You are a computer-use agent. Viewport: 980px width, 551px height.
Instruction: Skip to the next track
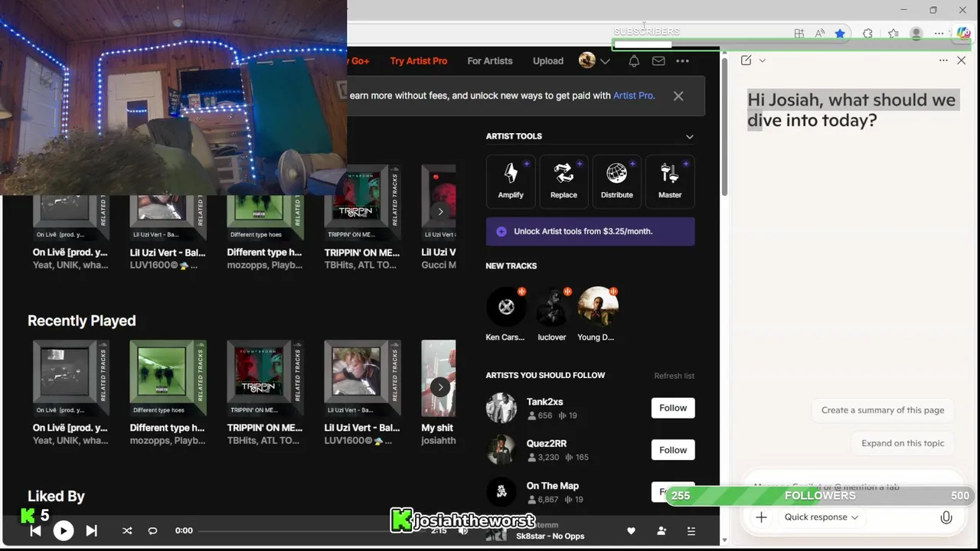coord(91,530)
